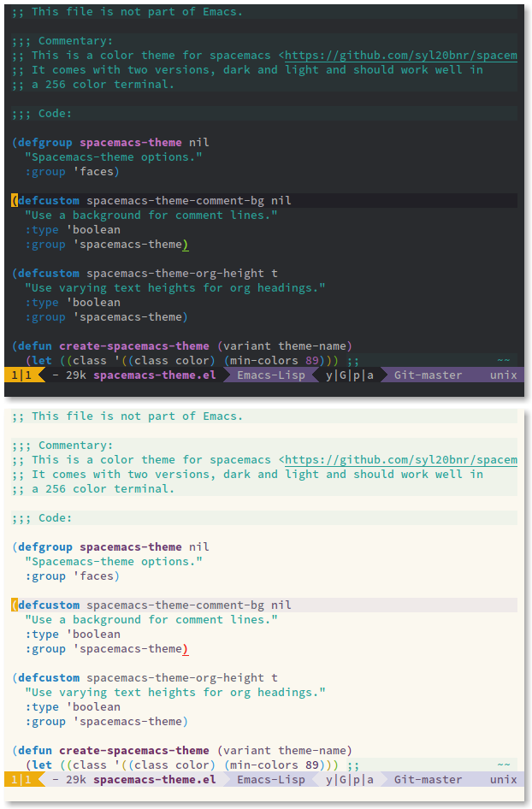This screenshot has width=532, height=809.
Task: Click 'min-colors 89' in dark theme window
Action: [275, 361]
